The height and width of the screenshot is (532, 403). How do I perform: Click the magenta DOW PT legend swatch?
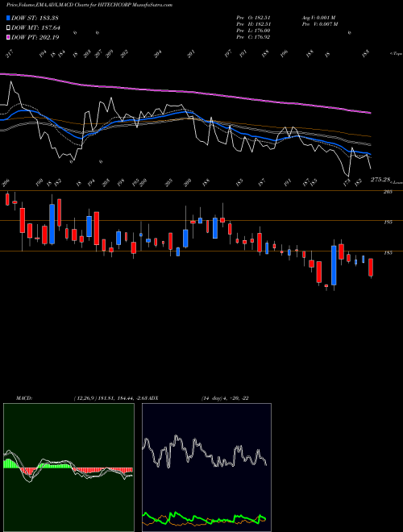coord(9,37)
